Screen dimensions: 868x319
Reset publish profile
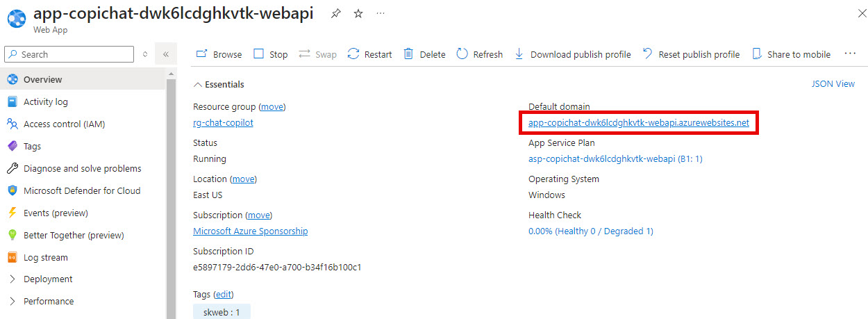pyautogui.click(x=691, y=54)
